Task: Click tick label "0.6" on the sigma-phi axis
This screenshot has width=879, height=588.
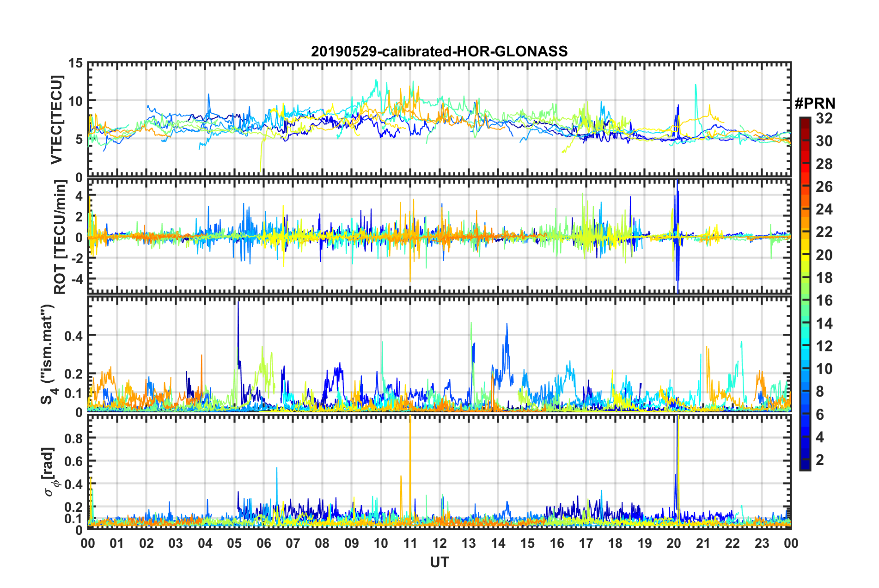Action: [73, 461]
